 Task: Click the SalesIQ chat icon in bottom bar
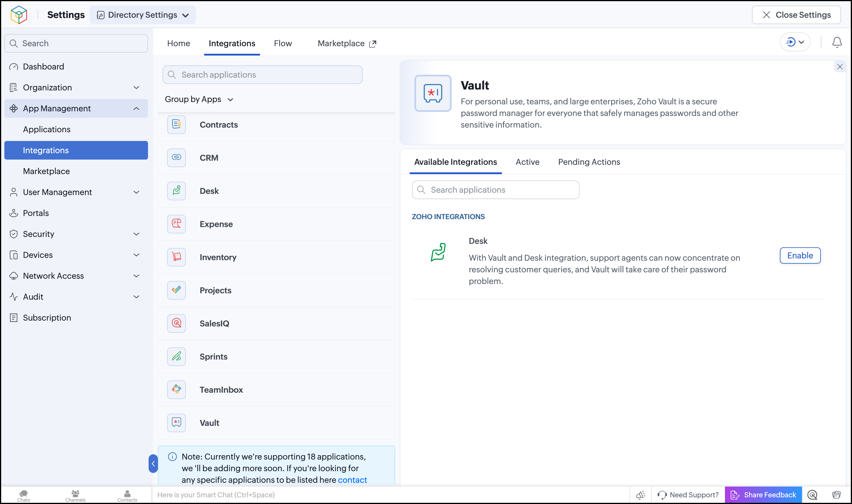(x=812, y=495)
